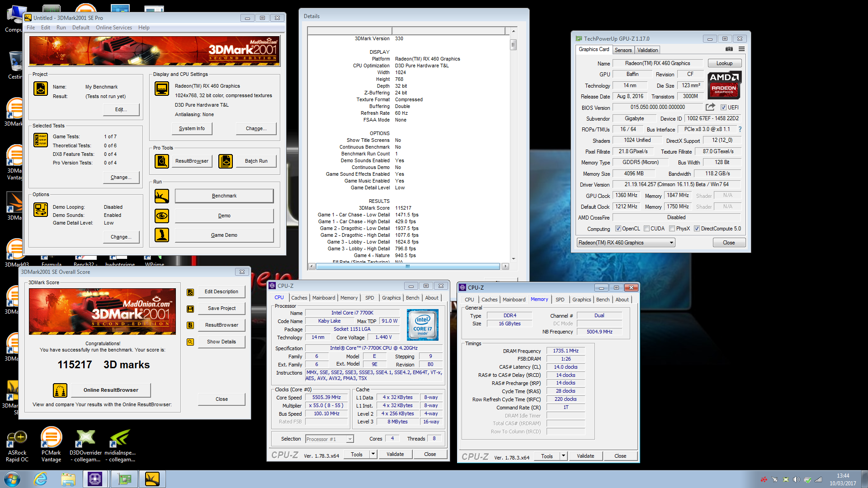Click the icon beside Edit Description
Viewport: 868px width, 488px height.
pos(190,292)
